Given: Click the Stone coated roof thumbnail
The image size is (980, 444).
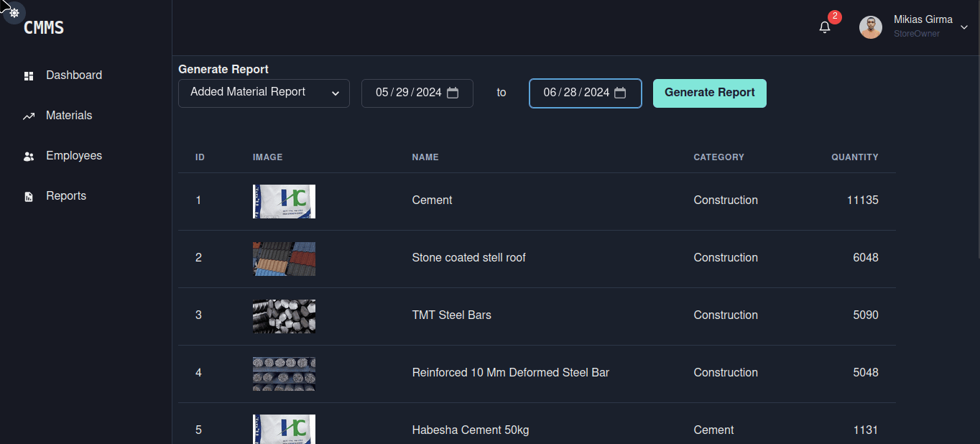Looking at the screenshot, I should [x=284, y=259].
